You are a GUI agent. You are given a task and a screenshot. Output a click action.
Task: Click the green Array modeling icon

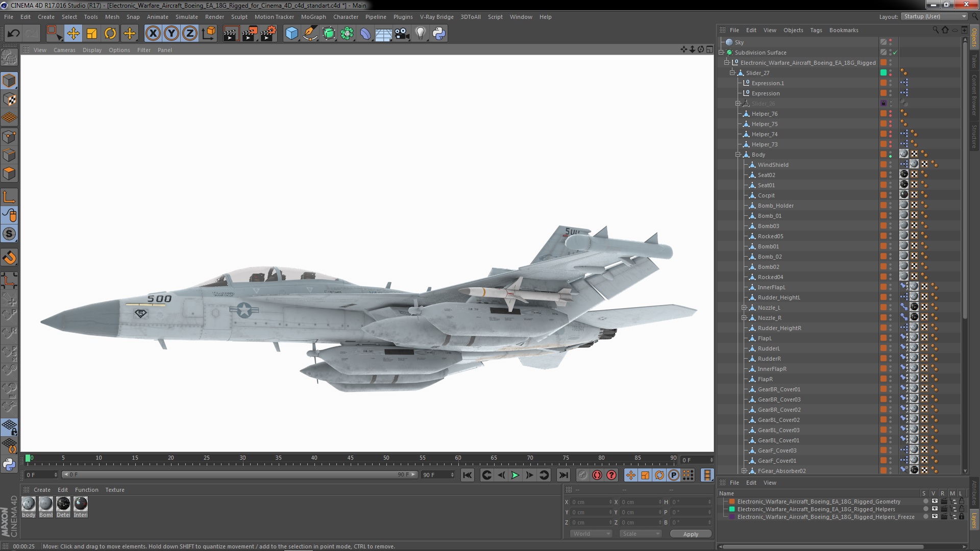point(347,34)
